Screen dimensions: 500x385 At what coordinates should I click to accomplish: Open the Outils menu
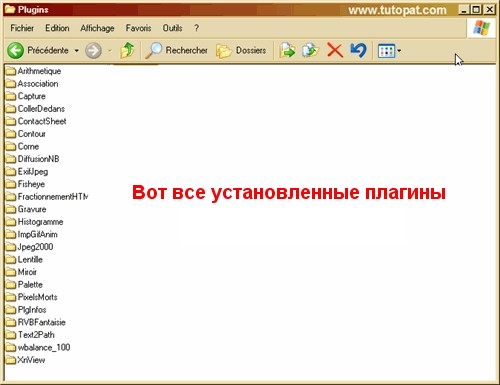pos(172,28)
